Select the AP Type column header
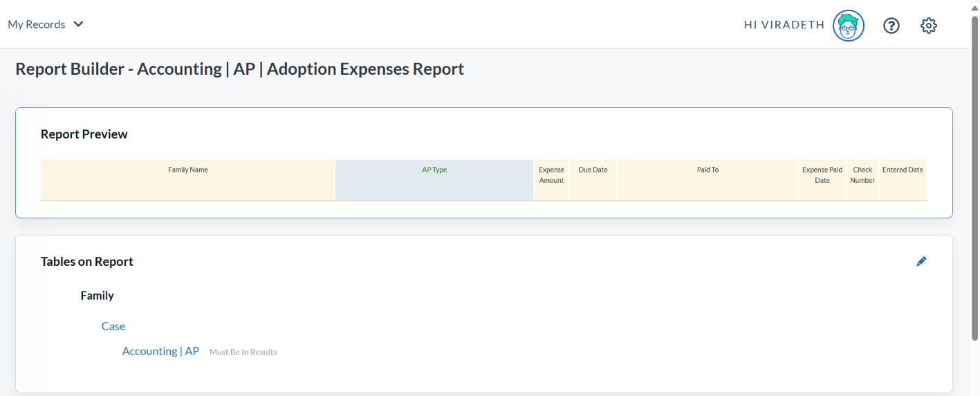 coord(434,180)
